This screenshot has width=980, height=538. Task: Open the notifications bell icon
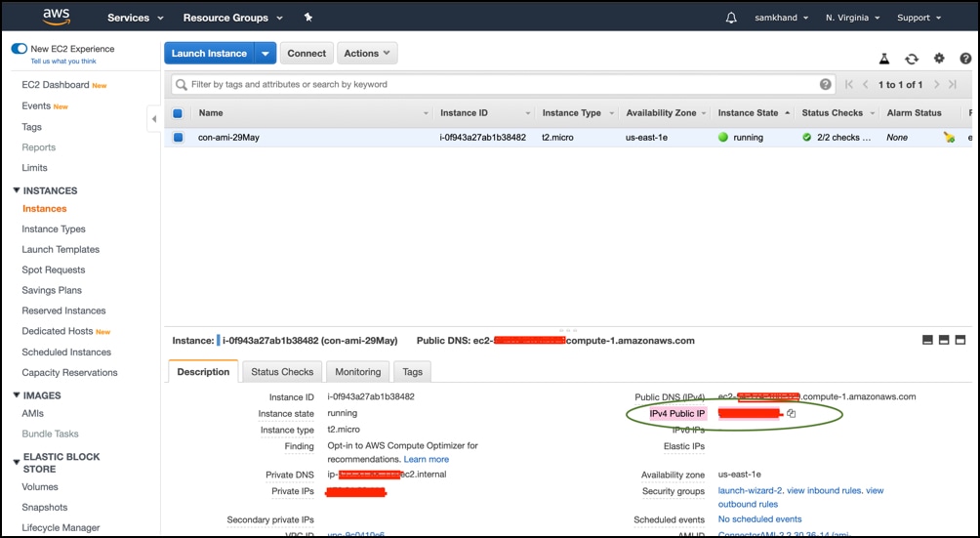(731, 18)
